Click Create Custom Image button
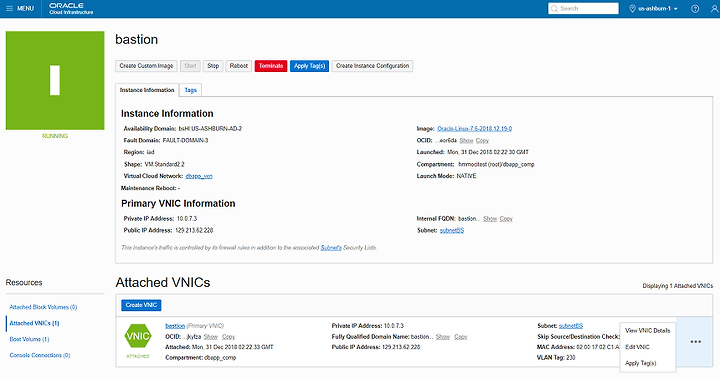 point(146,66)
